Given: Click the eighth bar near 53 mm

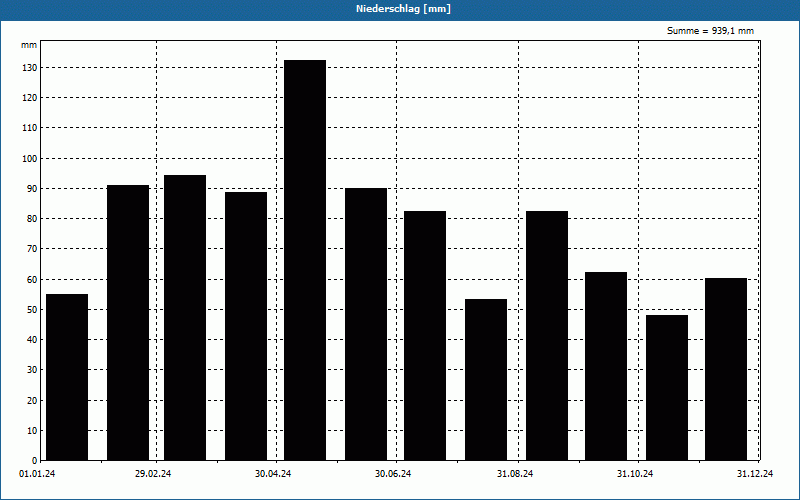Looking at the screenshot, I should 486,380.
